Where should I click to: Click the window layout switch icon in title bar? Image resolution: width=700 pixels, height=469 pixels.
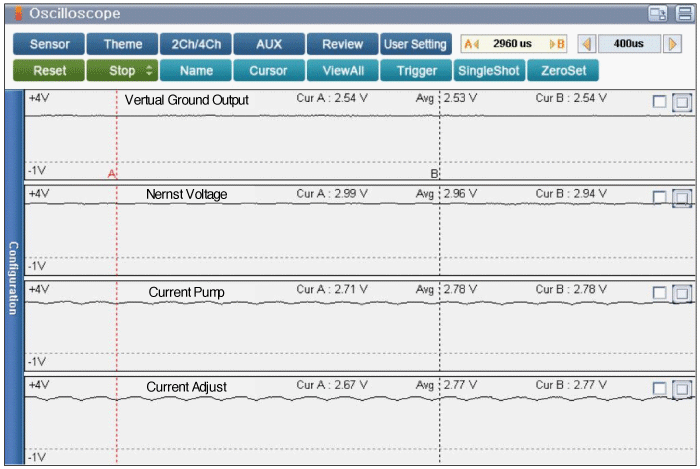pyautogui.click(x=658, y=13)
